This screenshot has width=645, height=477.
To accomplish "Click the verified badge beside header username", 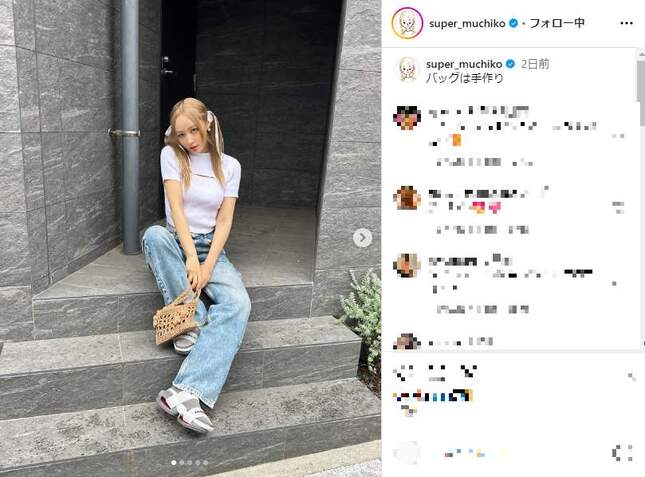I will (513, 23).
